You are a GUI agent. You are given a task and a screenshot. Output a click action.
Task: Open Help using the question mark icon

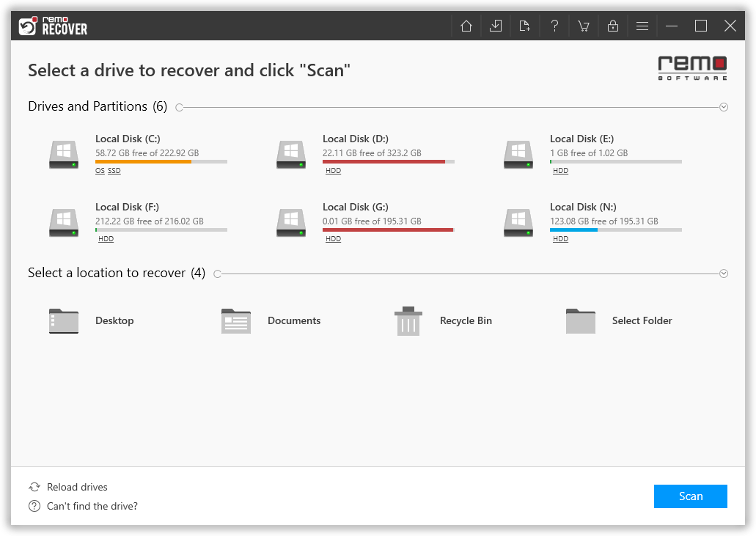click(x=554, y=25)
